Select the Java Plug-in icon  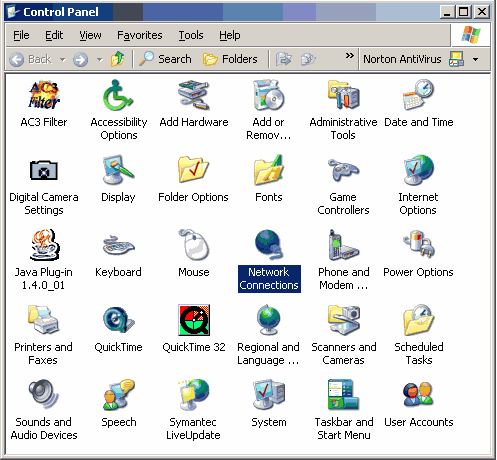point(44,245)
